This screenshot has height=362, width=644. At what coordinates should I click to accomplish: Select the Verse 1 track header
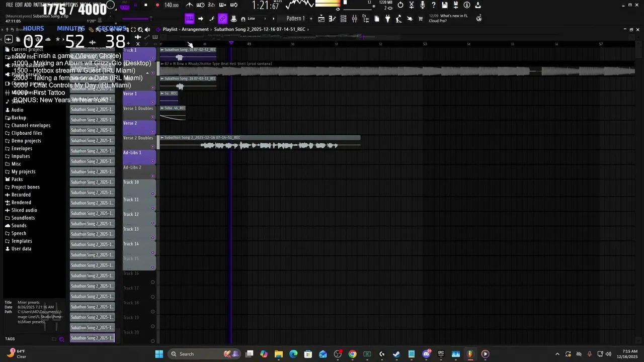coord(139,98)
